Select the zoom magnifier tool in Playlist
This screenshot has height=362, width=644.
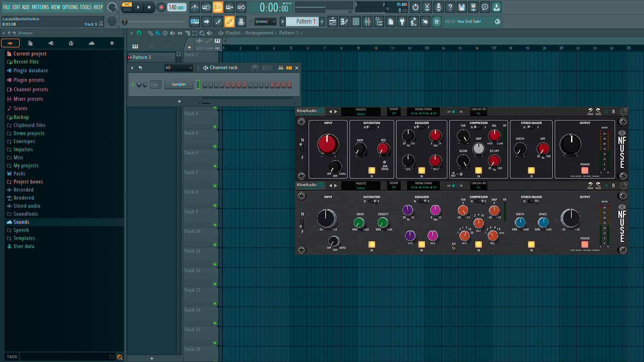(202, 33)
